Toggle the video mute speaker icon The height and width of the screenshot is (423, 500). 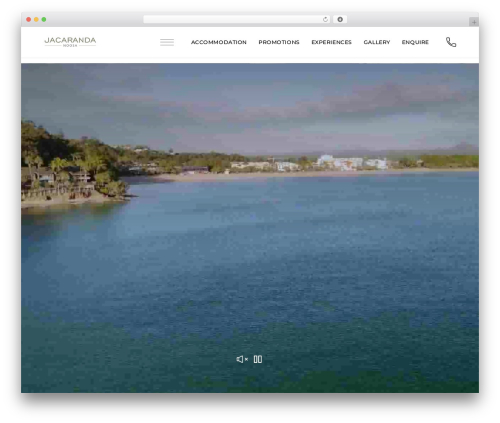242,359
